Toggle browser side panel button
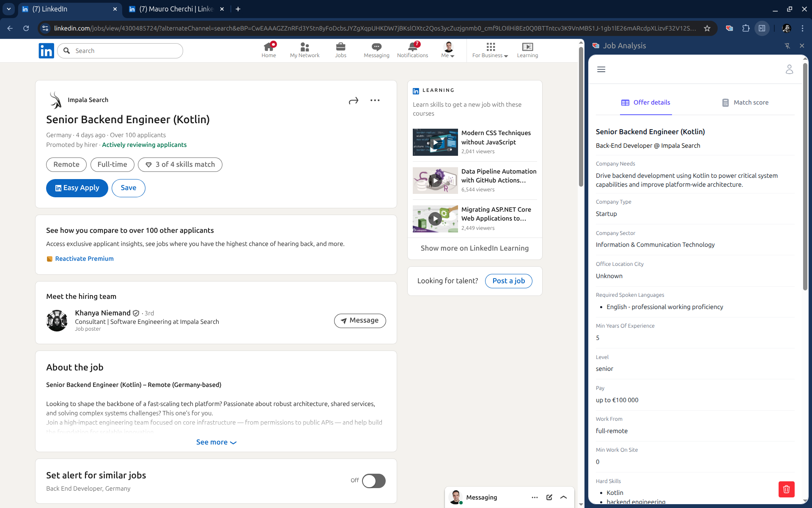Screen dimensions: 812x508 762,28
